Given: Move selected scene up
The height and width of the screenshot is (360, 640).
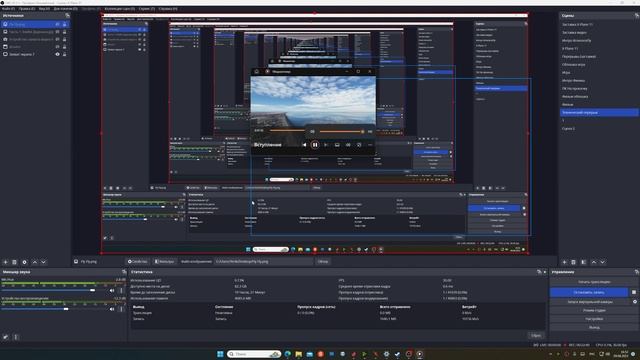Looking at the screenshot, I should 594,262.
